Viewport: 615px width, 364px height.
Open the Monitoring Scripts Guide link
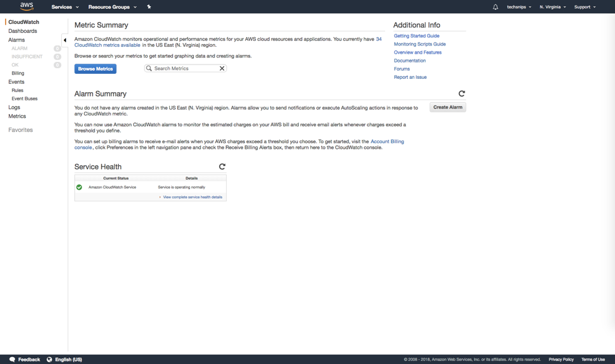click(420, 44)
